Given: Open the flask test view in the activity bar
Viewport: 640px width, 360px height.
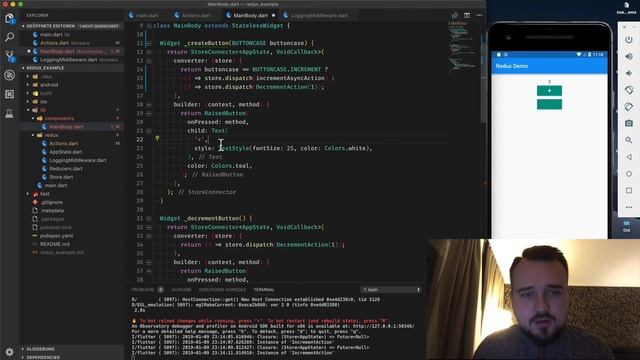Looking at the screenshot, I should point(9,113).
